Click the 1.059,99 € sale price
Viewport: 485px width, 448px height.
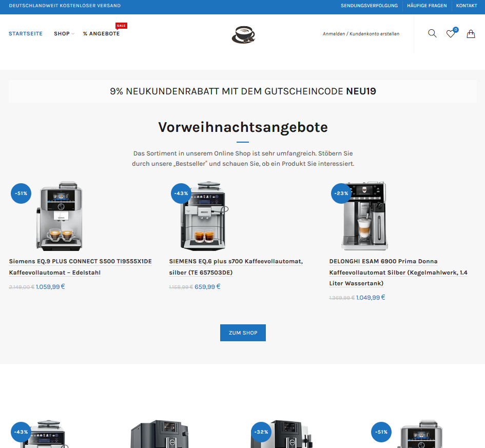click(50, 287)
